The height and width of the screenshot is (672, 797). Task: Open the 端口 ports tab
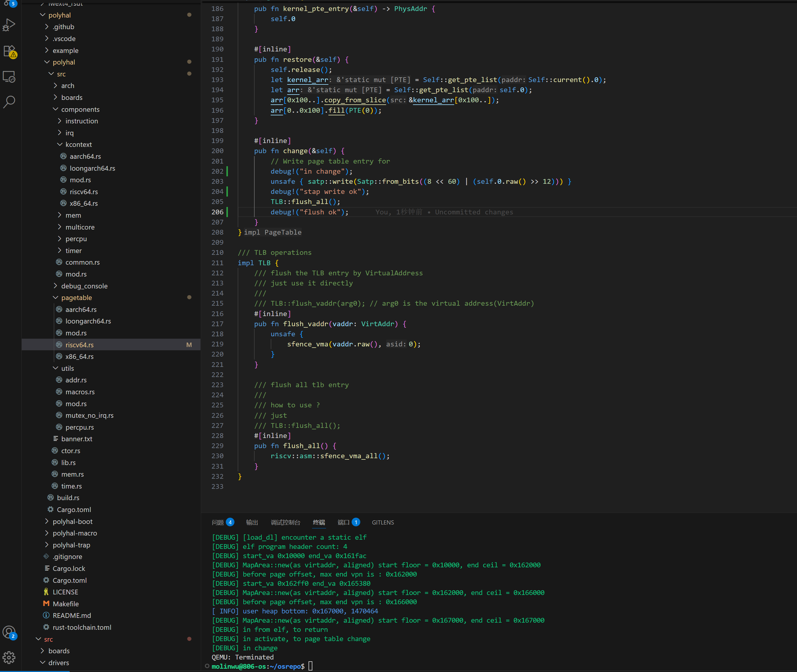pos(343,522)
